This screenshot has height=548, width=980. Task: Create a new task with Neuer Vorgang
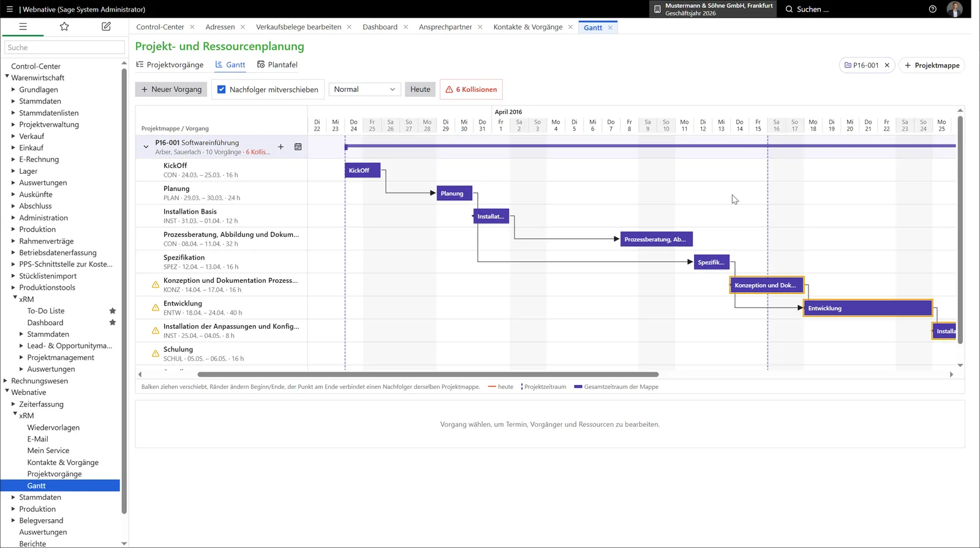pyautogui.click(x=171, y=89)
